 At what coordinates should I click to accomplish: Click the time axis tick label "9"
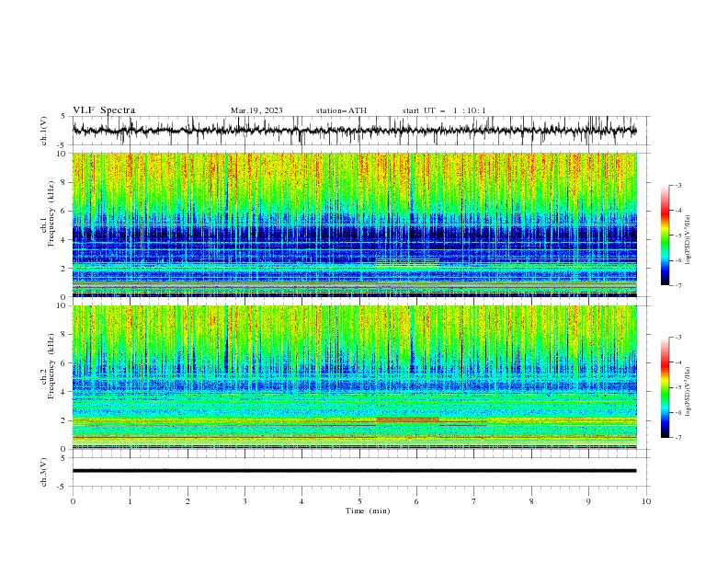click(x=588, y=501)
